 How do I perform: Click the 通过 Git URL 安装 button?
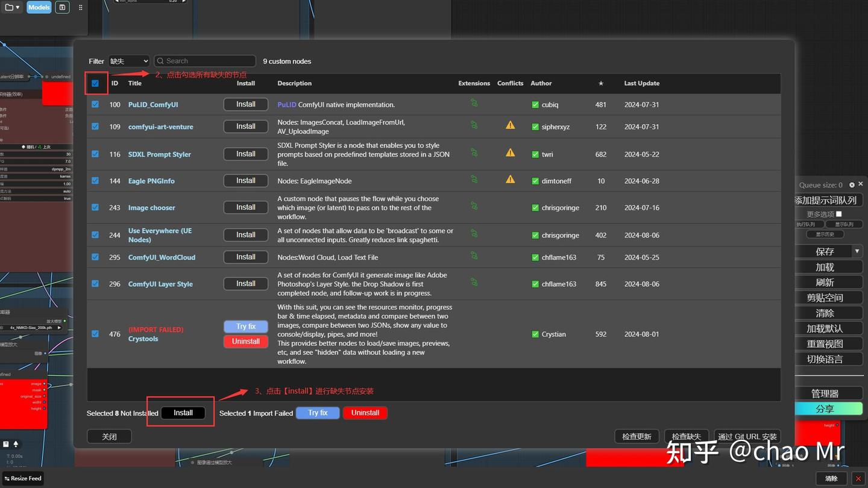point(747,436)
